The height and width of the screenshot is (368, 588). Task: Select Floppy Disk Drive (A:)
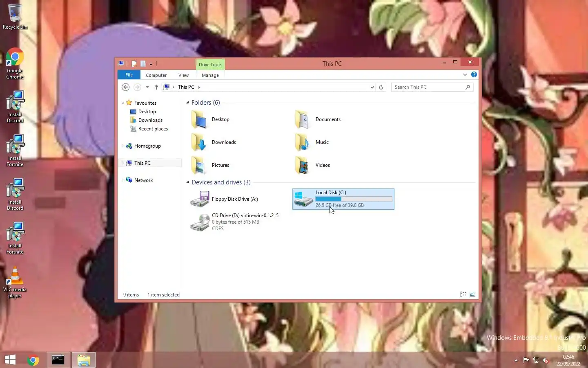[x=225, y=199]
